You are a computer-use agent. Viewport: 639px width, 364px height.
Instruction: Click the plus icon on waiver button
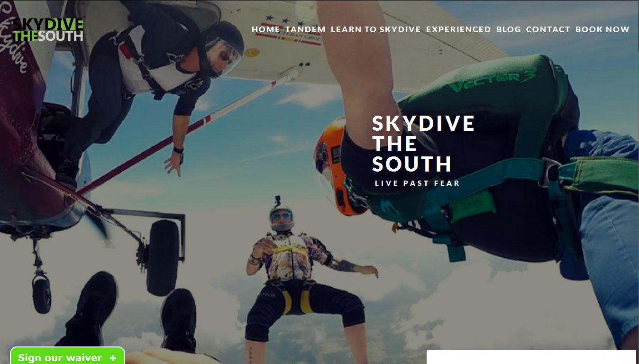coord(113,358)
